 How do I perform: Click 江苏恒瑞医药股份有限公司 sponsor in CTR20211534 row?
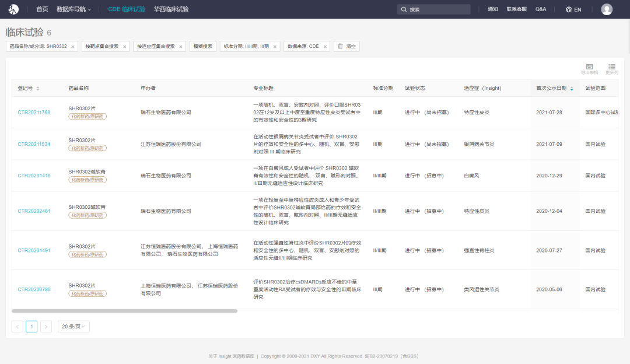tap(171, 144)
